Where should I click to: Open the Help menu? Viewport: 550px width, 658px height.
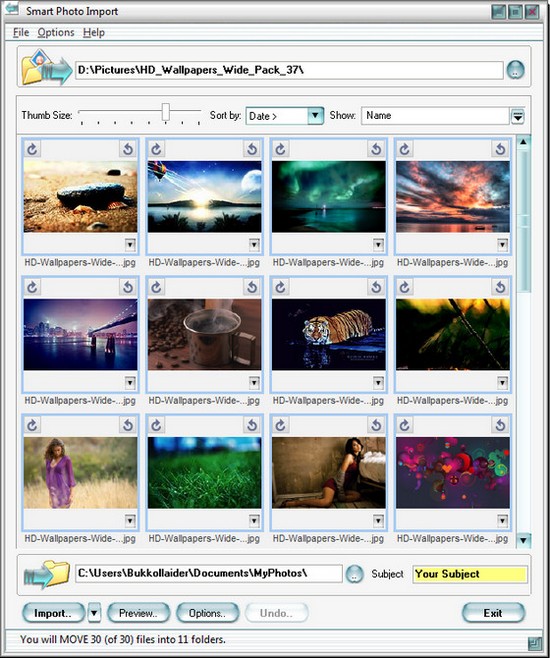pos(94,32)
